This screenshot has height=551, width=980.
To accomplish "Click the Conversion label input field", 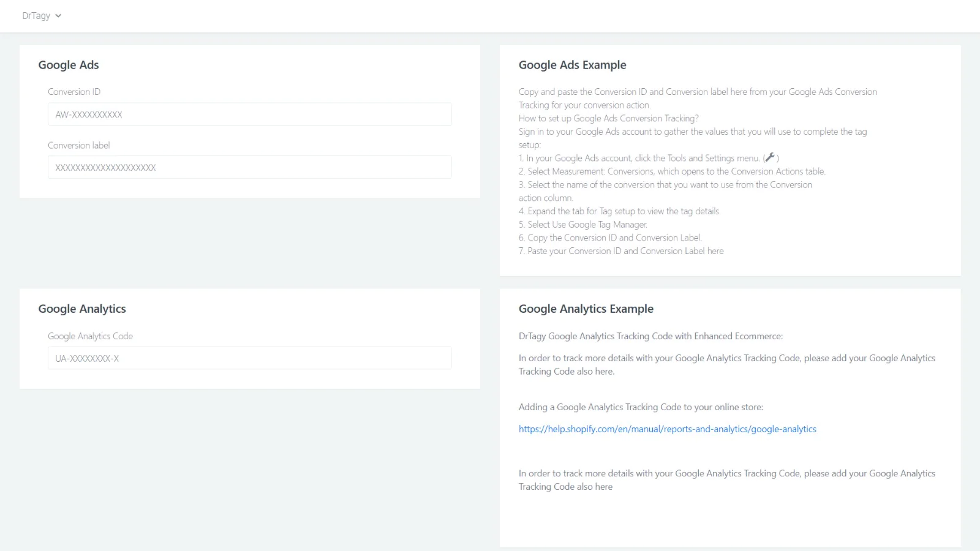I will 249,167.
